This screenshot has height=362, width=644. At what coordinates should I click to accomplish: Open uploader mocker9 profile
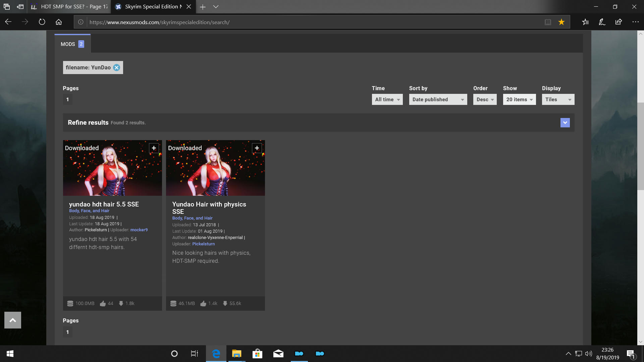(x=139, y=230)
